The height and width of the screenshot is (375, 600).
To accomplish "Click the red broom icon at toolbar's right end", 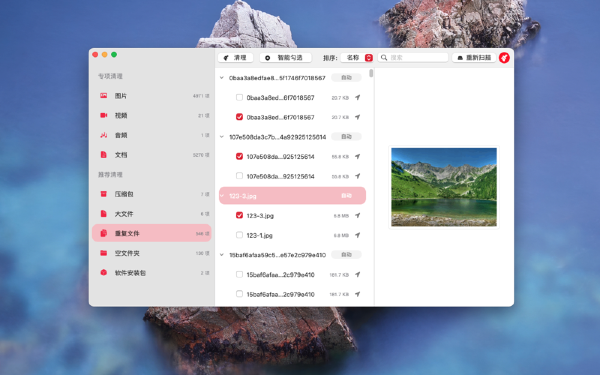I will [x=504, y=58].
